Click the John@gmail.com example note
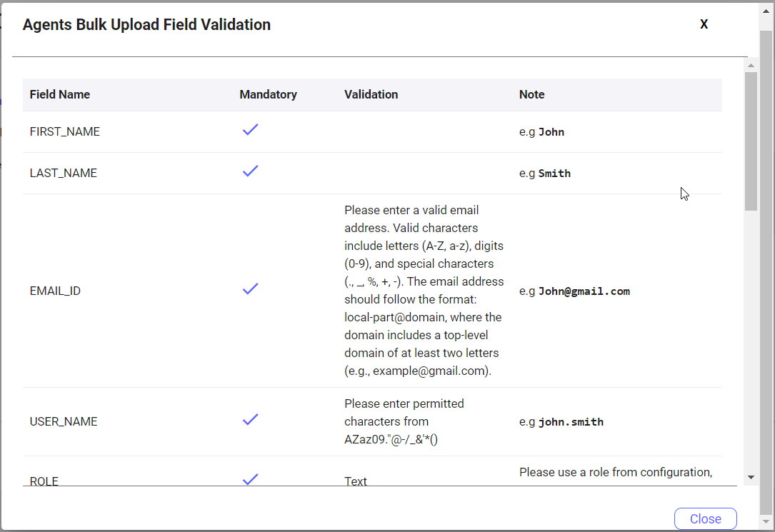This screenshot has width=775, height=532. [584, 291]
